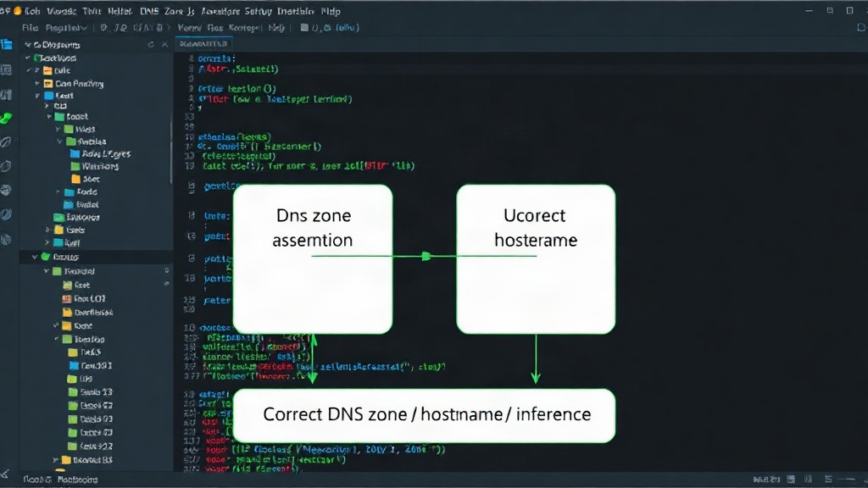Collapse the root project node with green icon
Image resolution: width=868 pixels, height=488 pixels.
[x=28, y=58]
